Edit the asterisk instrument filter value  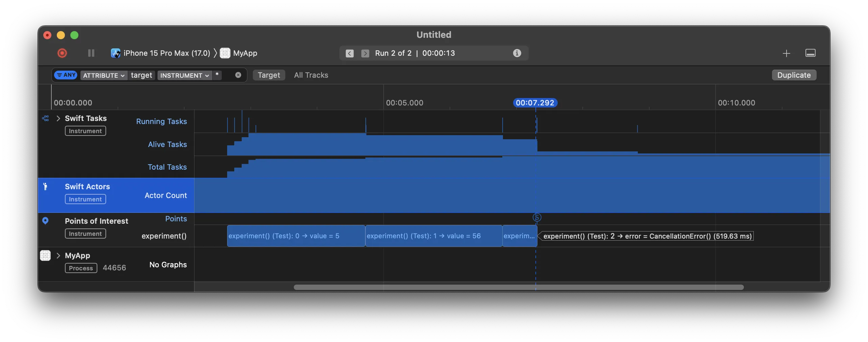[217, 75]
